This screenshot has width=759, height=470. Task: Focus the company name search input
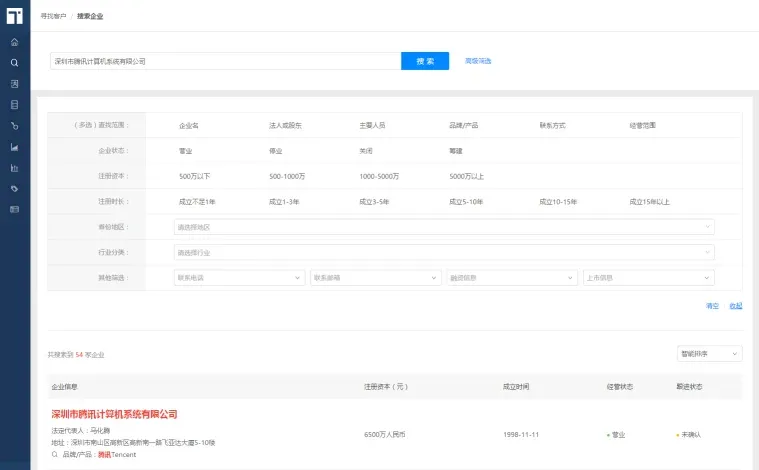[x=226, y=61]
